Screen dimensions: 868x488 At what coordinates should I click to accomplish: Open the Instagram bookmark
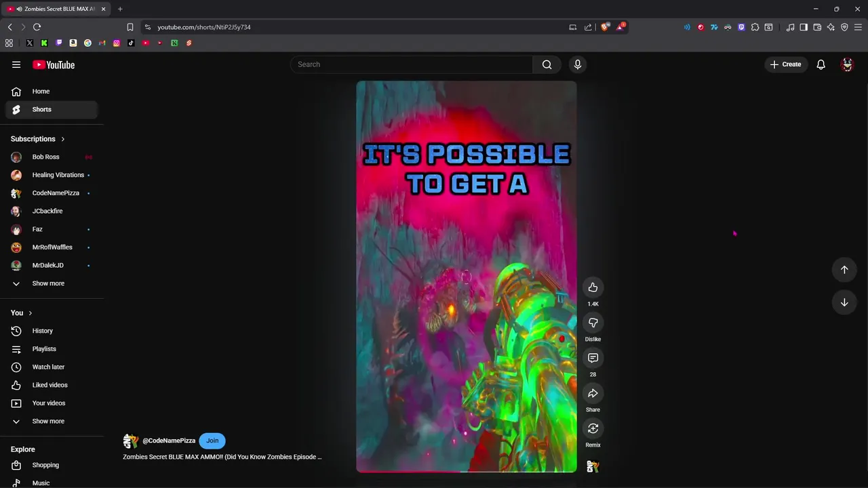coord(117,43)
